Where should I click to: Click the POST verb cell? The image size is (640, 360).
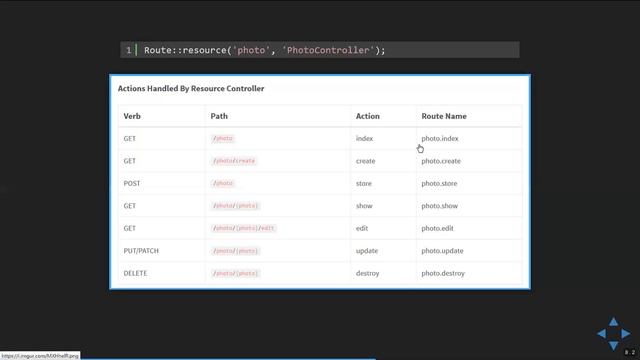click(132, 183)
